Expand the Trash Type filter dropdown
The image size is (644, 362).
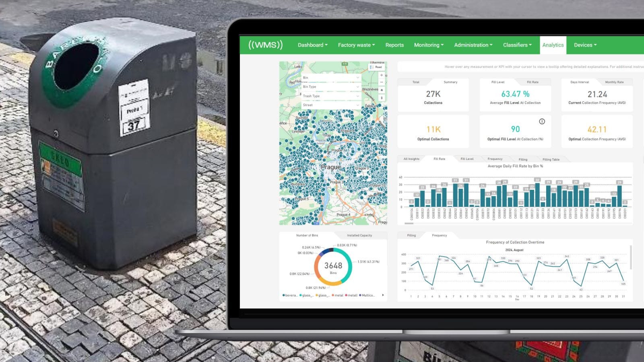[x=330, y=96]
